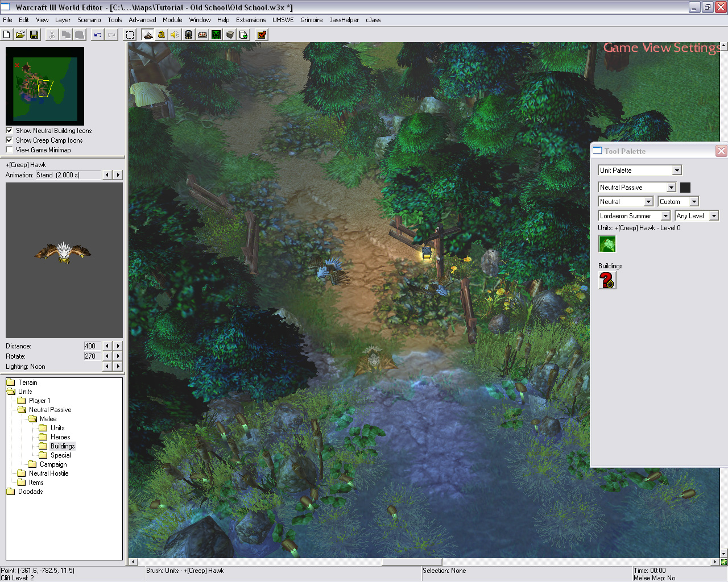This screenshot has width=728, height=582.
Task: Click the Redo arrow icon in the toolbar
Action: 111,35
